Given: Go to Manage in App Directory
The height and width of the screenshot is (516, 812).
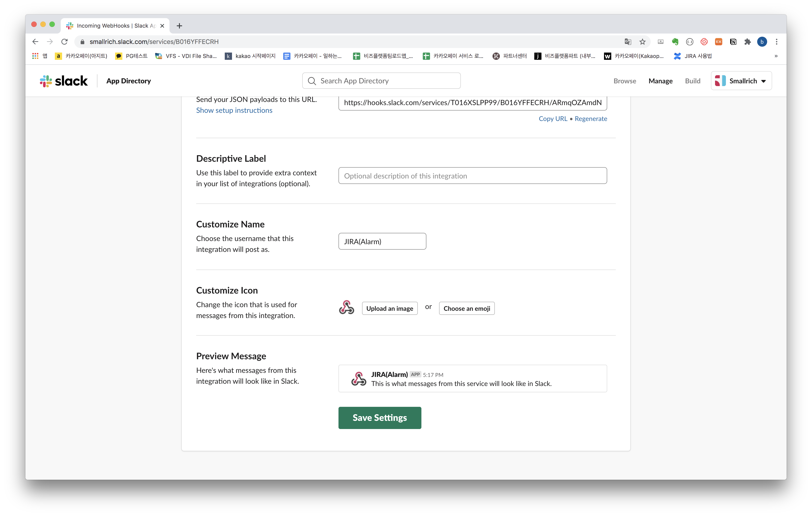Looking at the screenshot, I should 660,81.
